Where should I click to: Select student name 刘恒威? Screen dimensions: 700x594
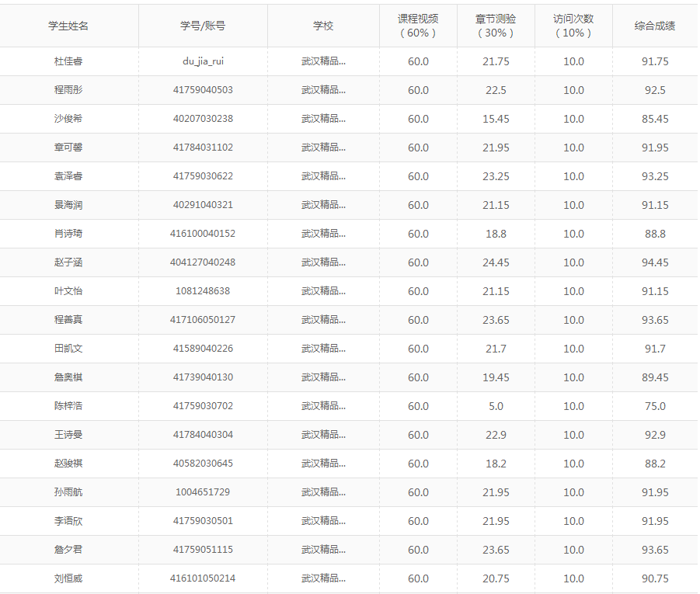(68, 578)
